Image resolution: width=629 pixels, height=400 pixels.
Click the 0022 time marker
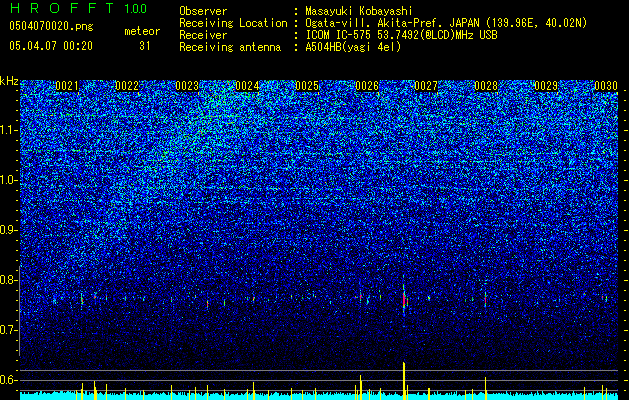tap(127, 86)
